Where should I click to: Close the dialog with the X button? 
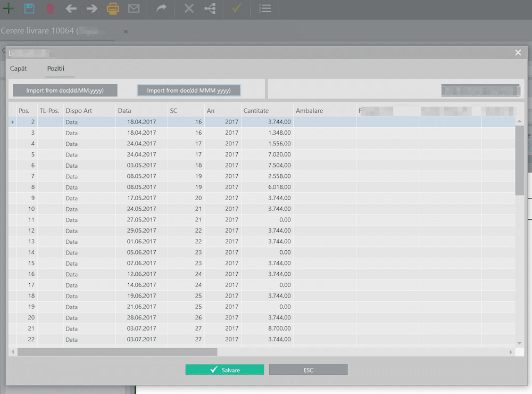pos(518,53)
